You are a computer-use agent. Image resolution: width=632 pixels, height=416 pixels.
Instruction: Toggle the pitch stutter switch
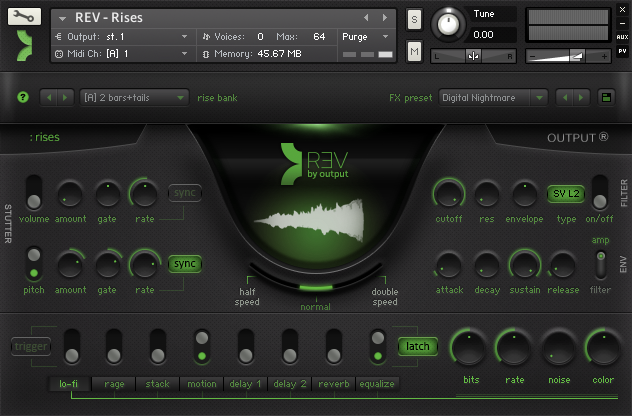tap(34, 263)
